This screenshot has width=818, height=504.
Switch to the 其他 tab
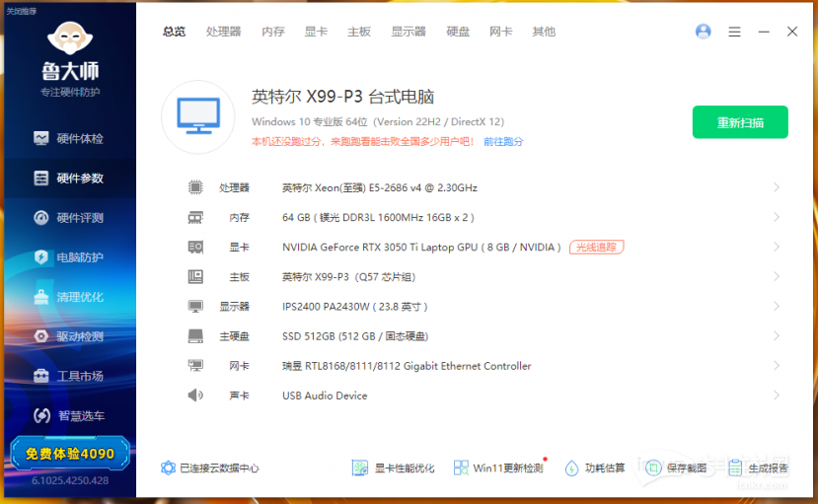pyautogui.click(x=544, y=32)
